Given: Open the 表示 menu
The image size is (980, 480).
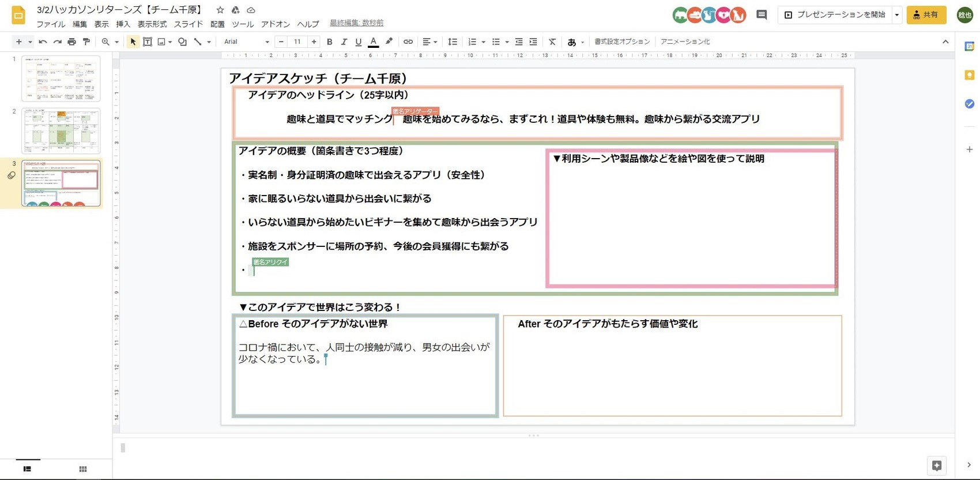Looking at the screenshot, I should pyautogui.click(x=101, y=24).
